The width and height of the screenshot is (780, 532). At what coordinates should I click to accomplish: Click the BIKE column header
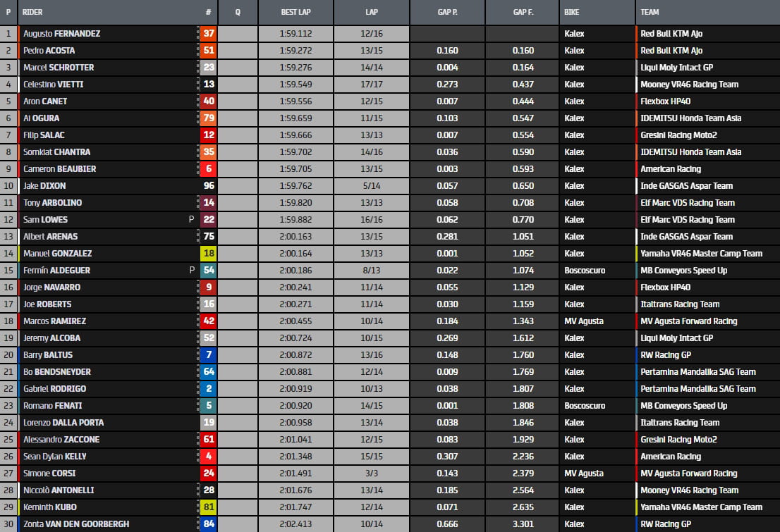[x=572, y=13]
